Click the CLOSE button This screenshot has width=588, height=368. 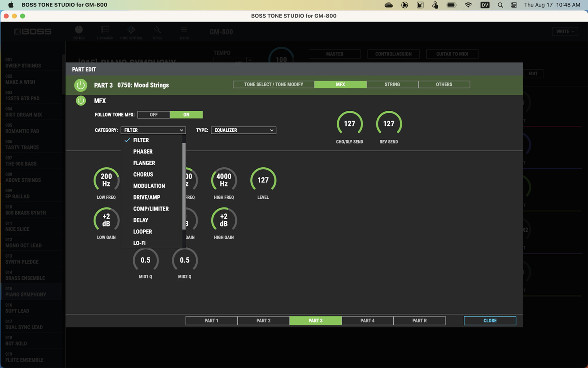[490, 321]
